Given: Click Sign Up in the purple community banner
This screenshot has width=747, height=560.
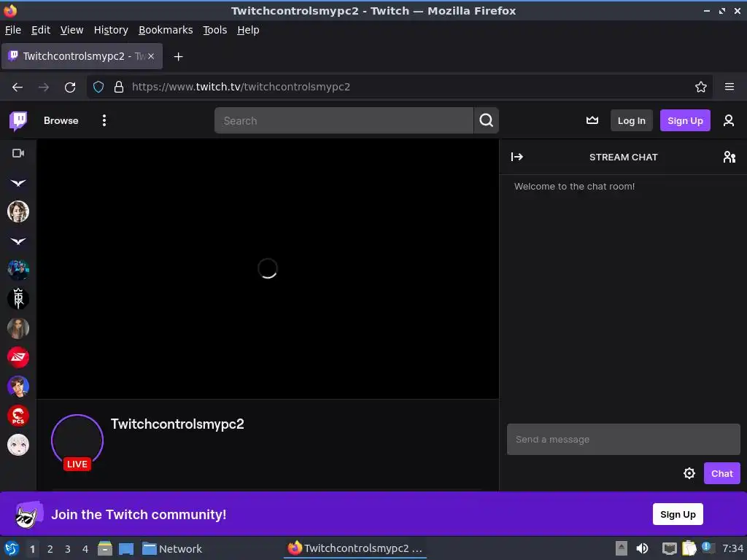Looking at the screenshot, I should coord(678,514).
